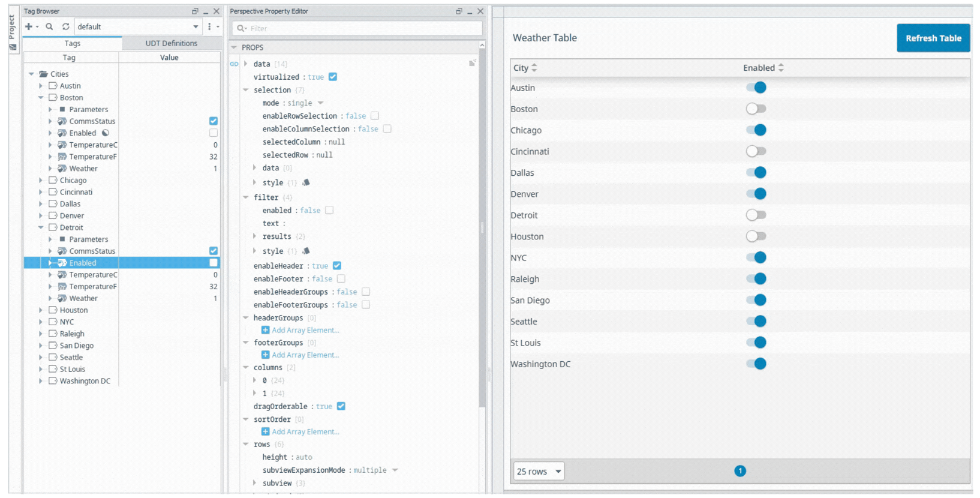
Task: Open the 25 rows page size dropdown
Action: click(539, 471)
